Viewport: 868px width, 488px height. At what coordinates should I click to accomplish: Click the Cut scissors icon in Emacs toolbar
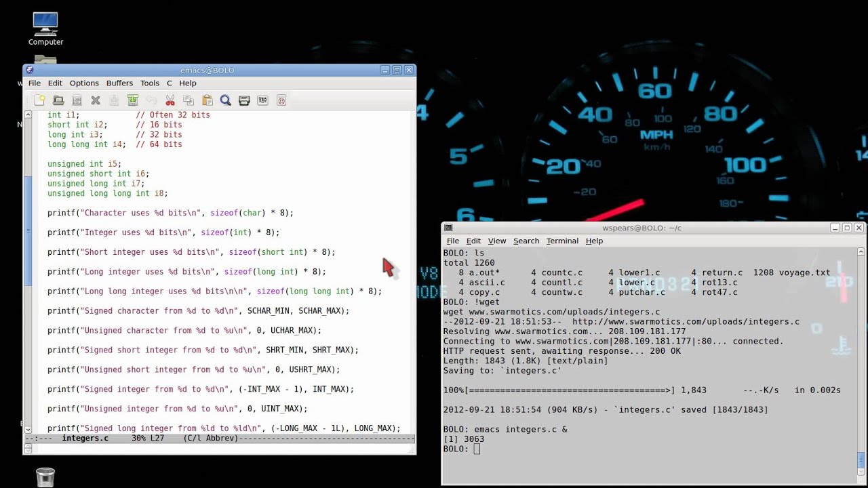(170, 100)
